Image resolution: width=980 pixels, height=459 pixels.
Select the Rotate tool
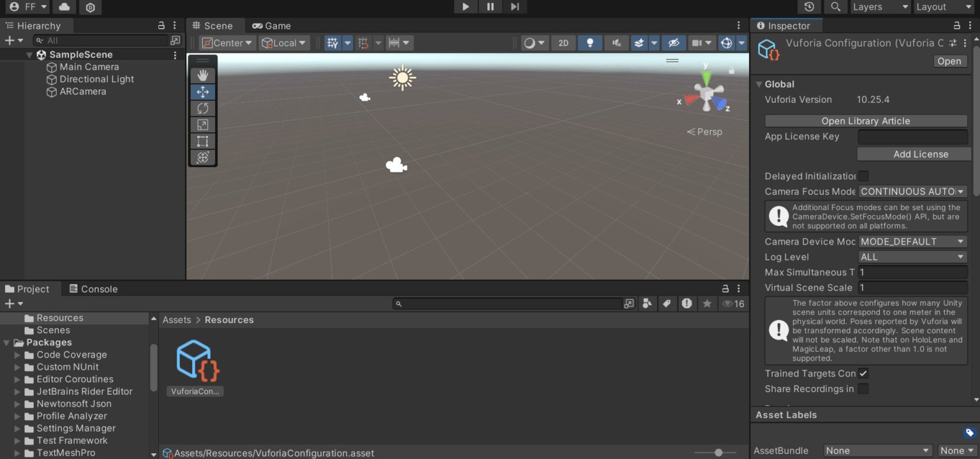click(x=202, y=108)
